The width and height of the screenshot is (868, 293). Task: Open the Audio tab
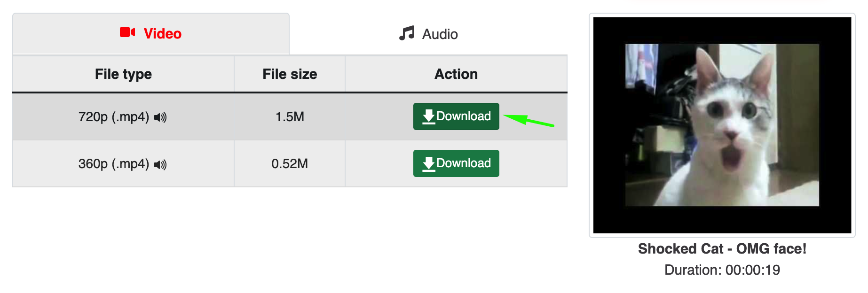[x=428, y=34]
